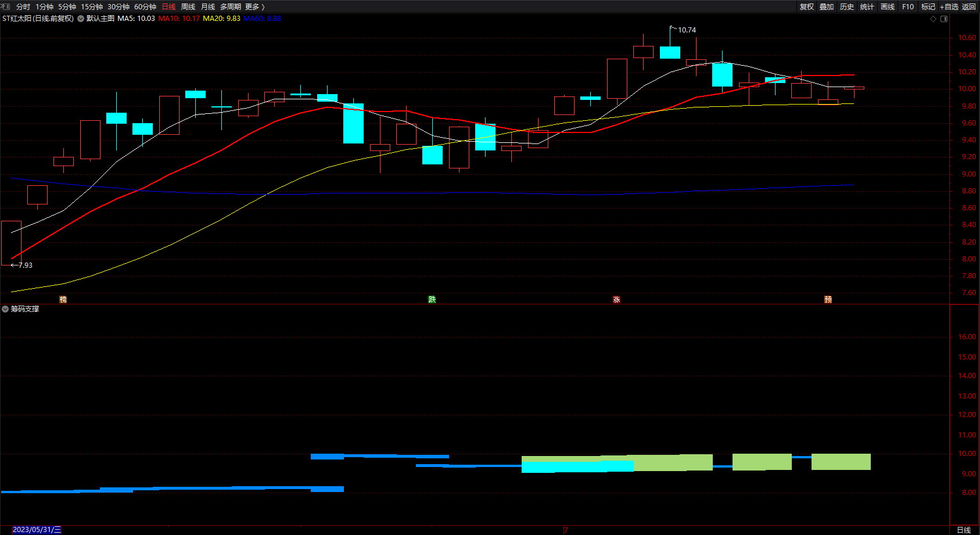Click the 日线 label at bottom-right
This screenshot has width=980, height=535.
click(x=964, y=530)
